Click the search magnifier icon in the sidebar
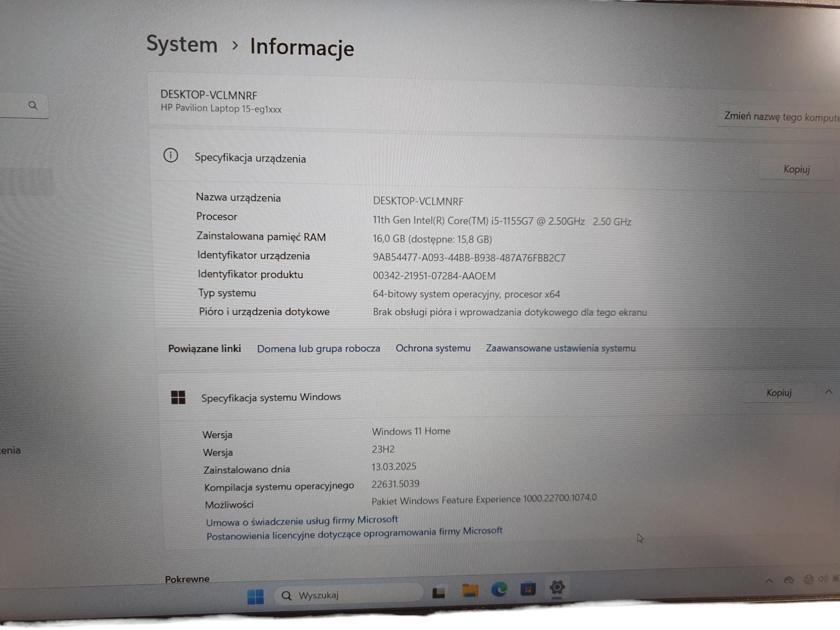840x630 pixels. [33, 105]
